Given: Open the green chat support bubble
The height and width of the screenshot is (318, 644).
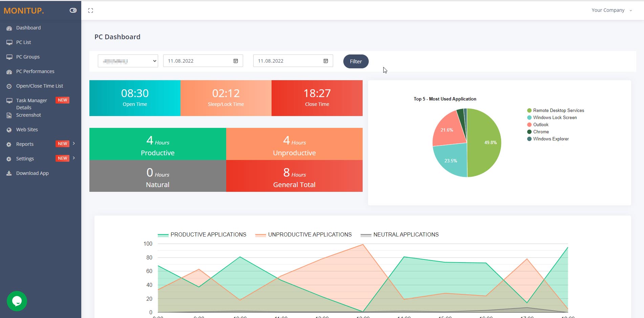Looking at the screenshot, I should 17,301.
